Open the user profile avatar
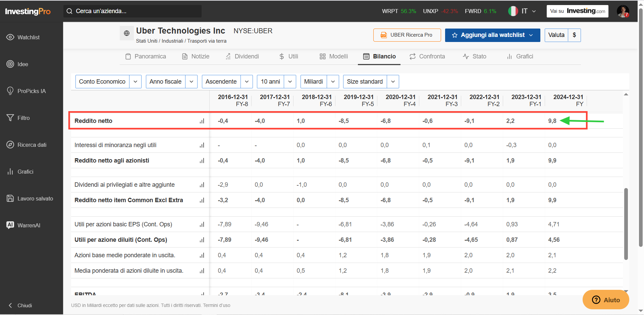 [x=623, y=11]
